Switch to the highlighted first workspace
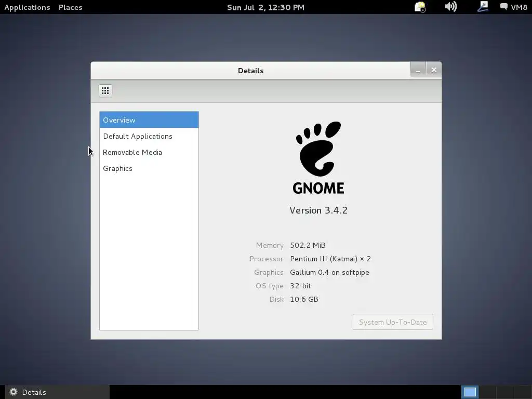 point(470,392)
